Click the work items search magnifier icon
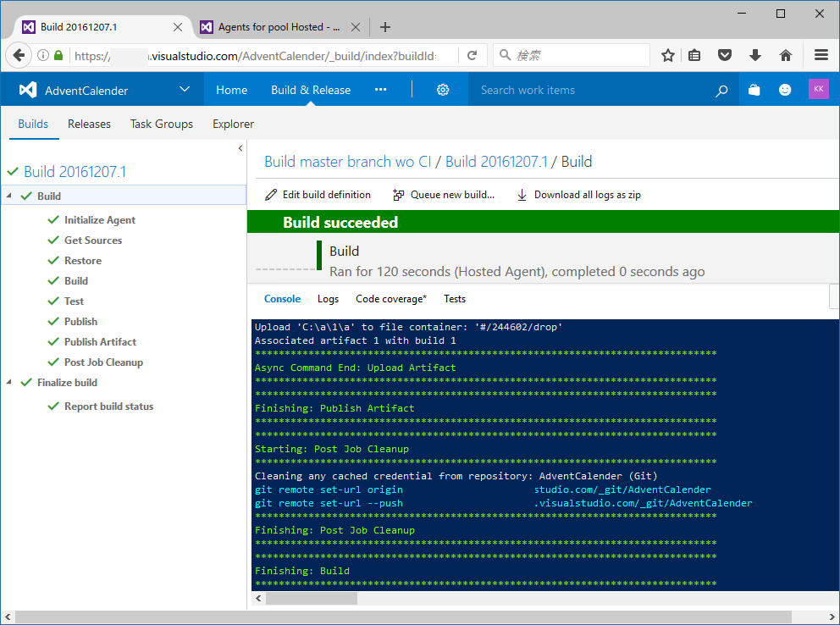This screenshot has width=840, height=625. coord(721,91)
